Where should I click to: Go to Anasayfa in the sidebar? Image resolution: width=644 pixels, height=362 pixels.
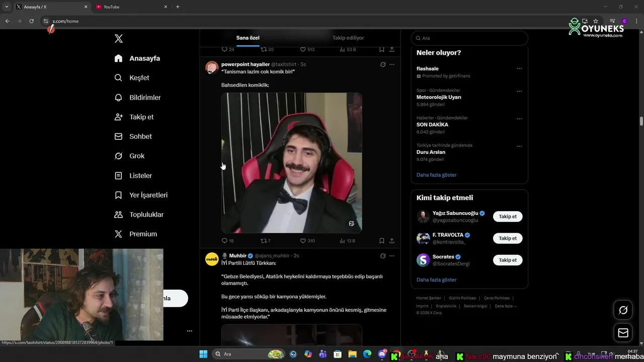coord(137,58)
